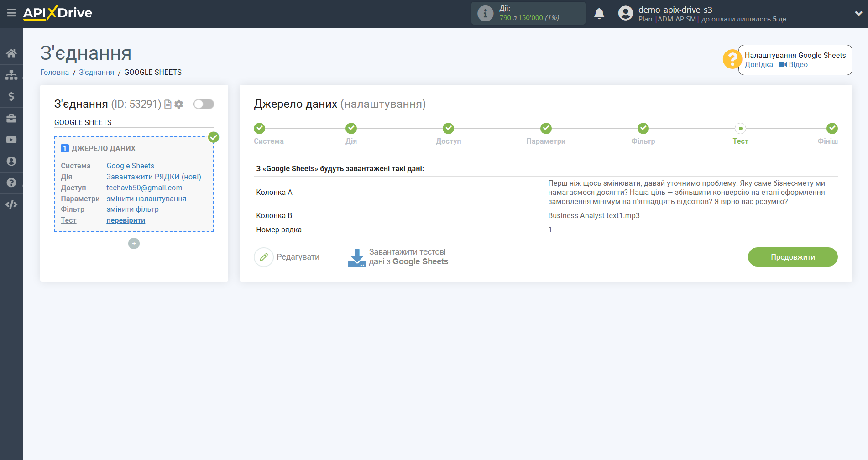Toggle the connection on/off switch
The image size is (868, 460).
[x=204, y=104]
